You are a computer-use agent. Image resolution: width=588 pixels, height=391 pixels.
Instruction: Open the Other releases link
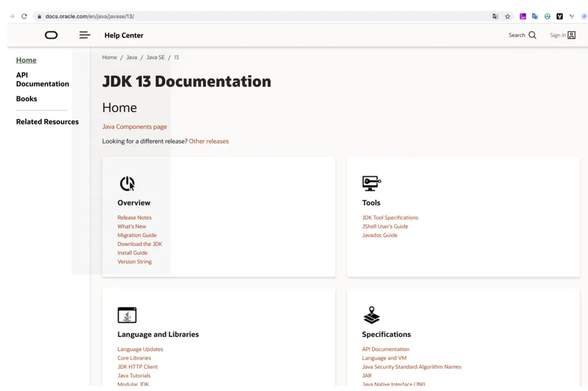209,141
